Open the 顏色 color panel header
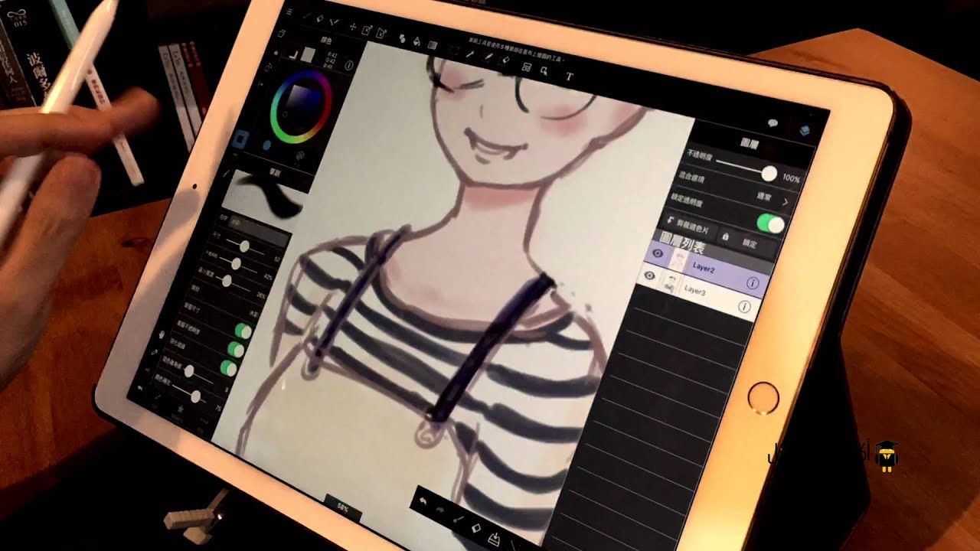The image size is (980, 551). [325, 40]
